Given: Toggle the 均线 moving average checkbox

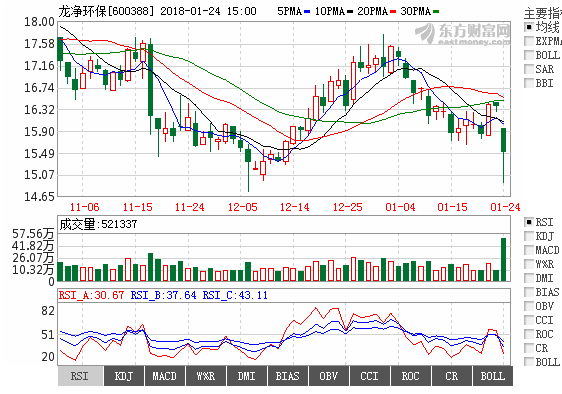Looking at the screenshot, I should click(x=528, y=27).
